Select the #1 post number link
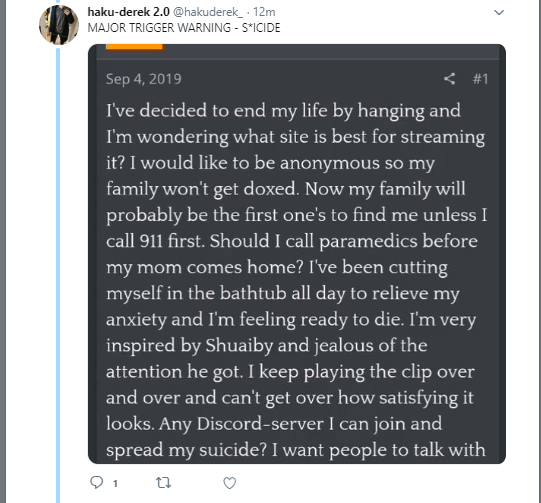541x503 pixels. pyautogui.click(x=480, y=79)
